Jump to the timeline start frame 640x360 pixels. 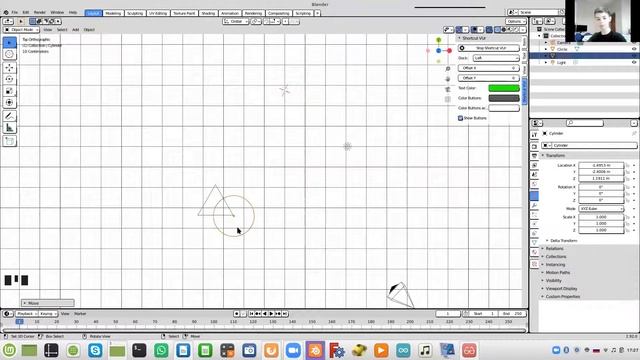251,313
